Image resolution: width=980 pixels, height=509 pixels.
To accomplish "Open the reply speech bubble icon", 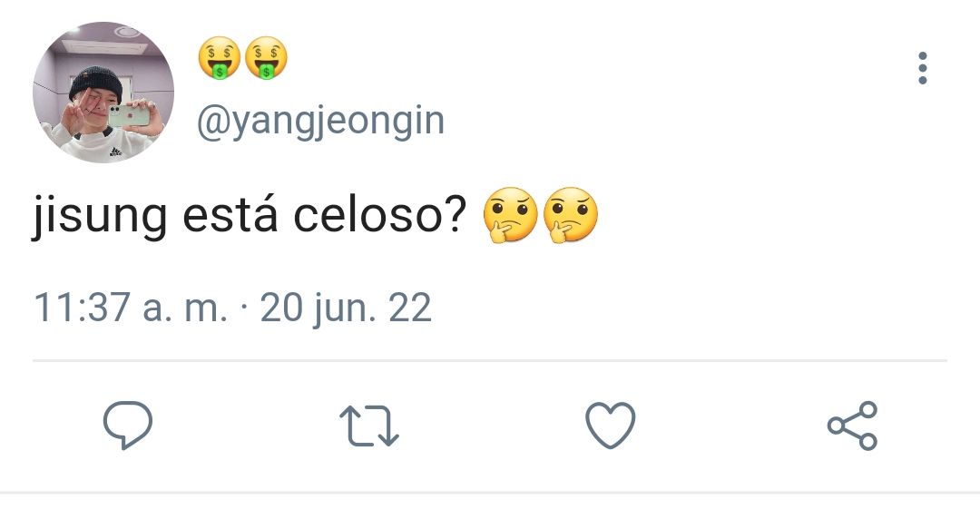I will click(128, 426).
